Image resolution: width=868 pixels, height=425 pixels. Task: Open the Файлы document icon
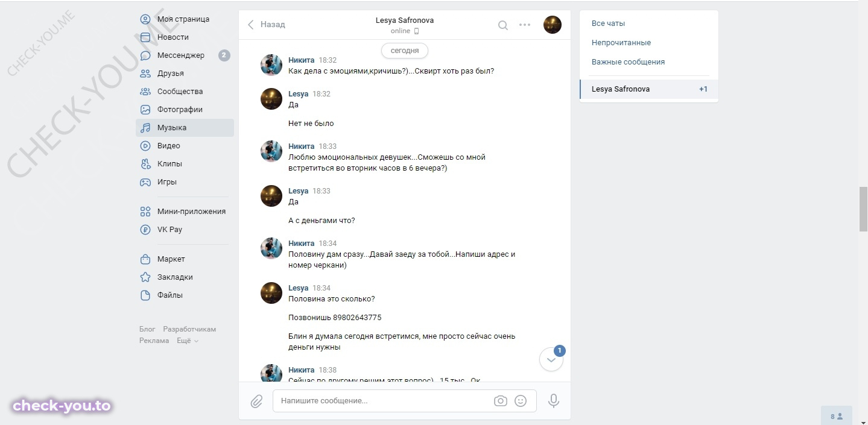[145, 295]
